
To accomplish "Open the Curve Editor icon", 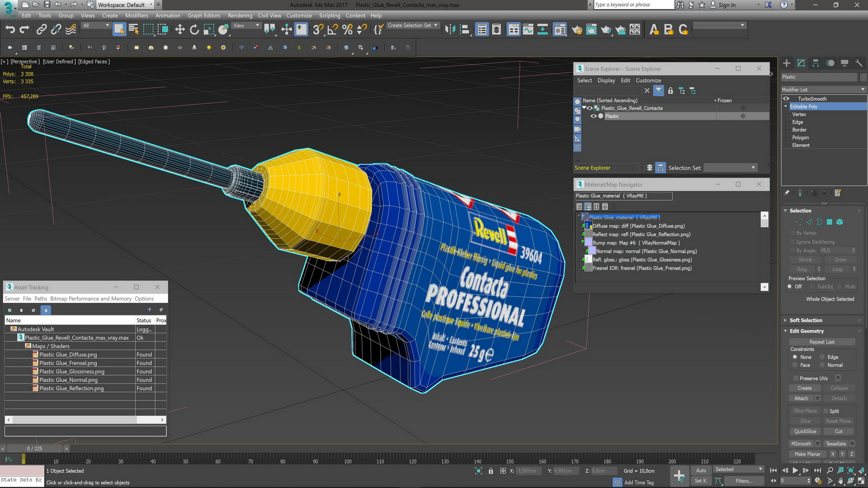I will point(528,30).
